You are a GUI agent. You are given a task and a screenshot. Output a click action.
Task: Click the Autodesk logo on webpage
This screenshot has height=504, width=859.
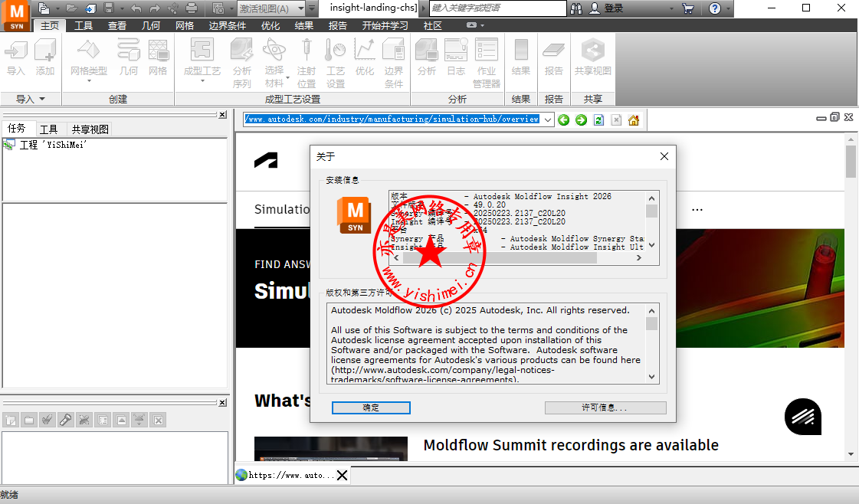[x=266, y=161]
